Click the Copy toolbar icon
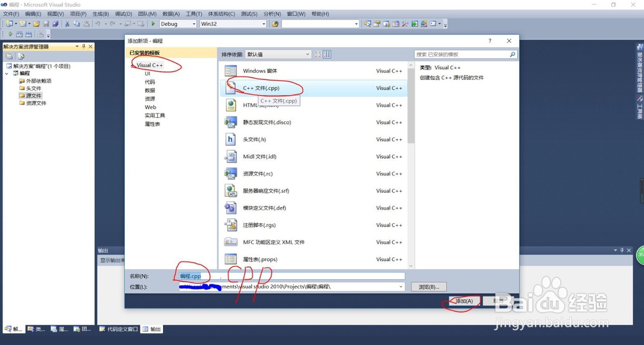Image resolution: width=644 pixels, height=345 pixels. (77, 24)
